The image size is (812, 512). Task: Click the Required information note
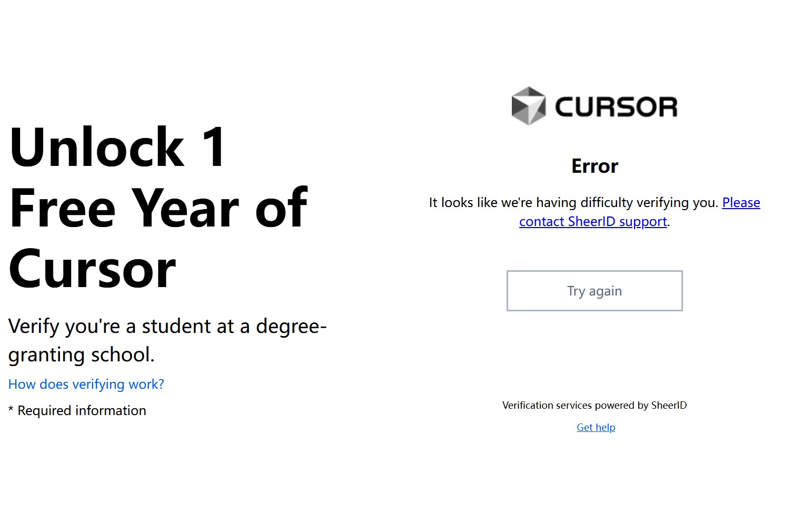[x=82, y=411]
